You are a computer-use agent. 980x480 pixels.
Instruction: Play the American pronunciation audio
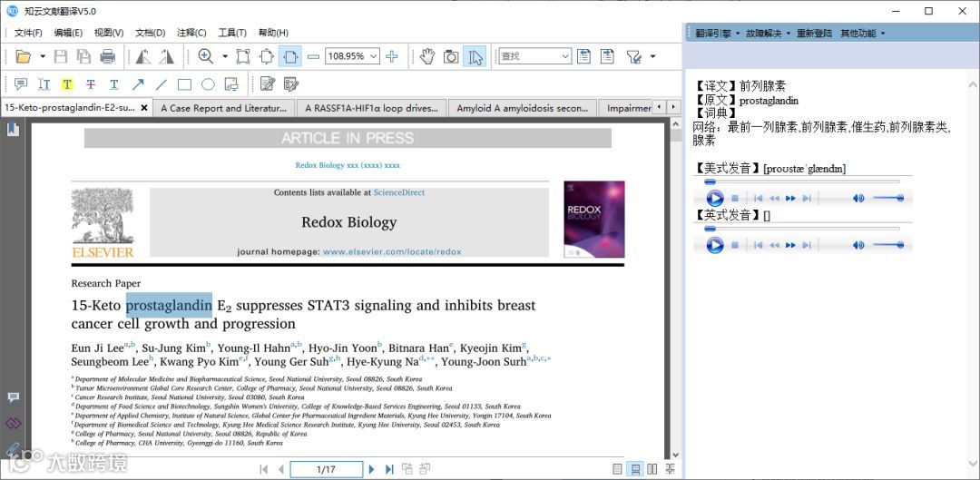pos(714,198)
